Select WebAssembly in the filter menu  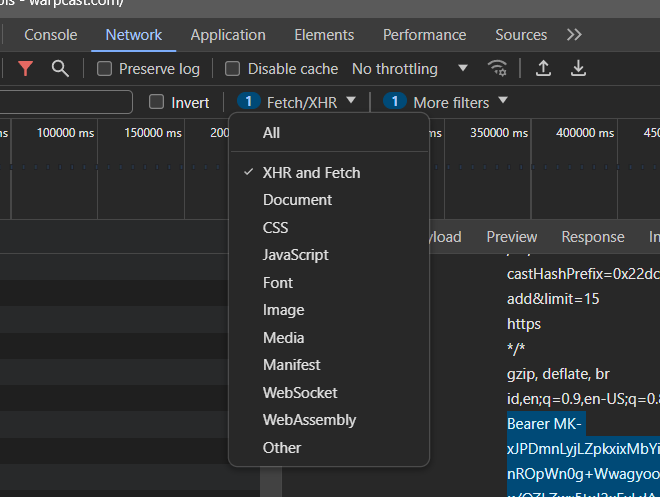tap(329, 420)
